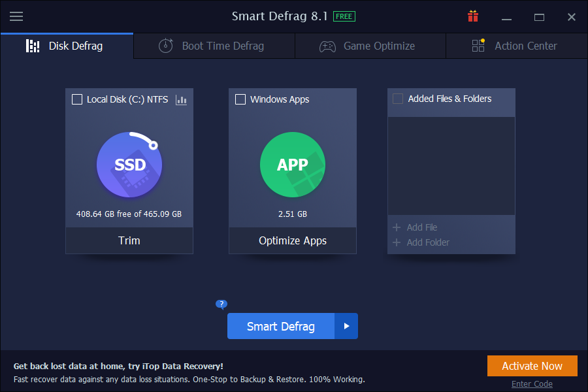Enable the Windows Apps checkbox

[x=240, y=99]
